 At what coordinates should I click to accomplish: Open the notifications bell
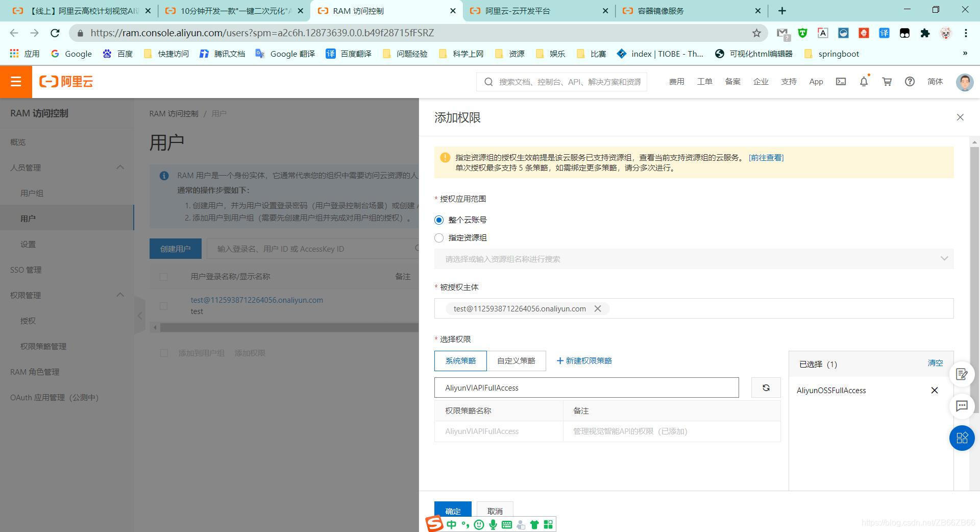click(864, 82)
